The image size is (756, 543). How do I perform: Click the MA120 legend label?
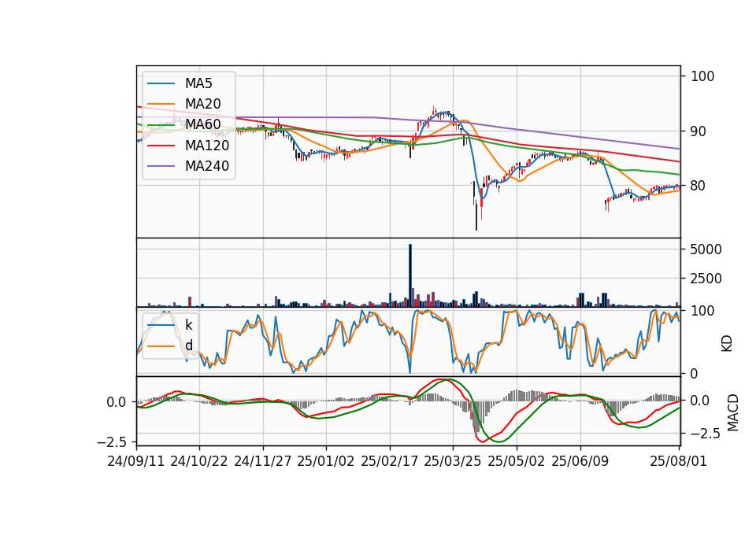(207, 146)
